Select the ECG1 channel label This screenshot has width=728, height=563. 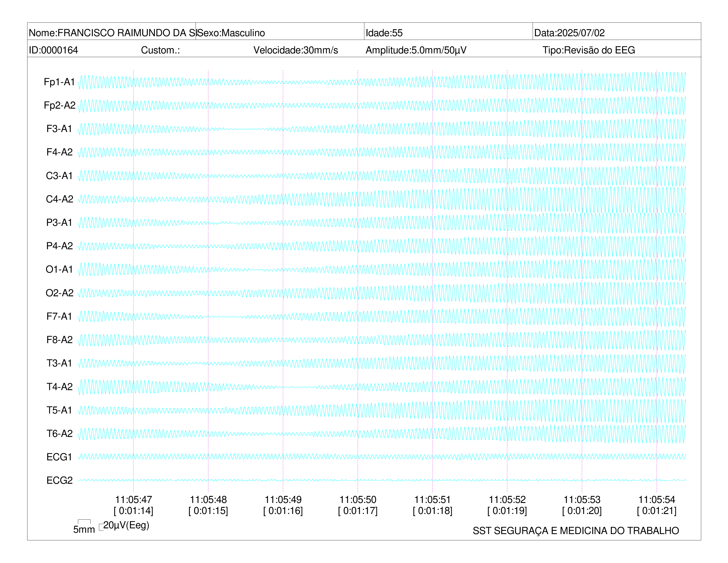tap(59, 457)
